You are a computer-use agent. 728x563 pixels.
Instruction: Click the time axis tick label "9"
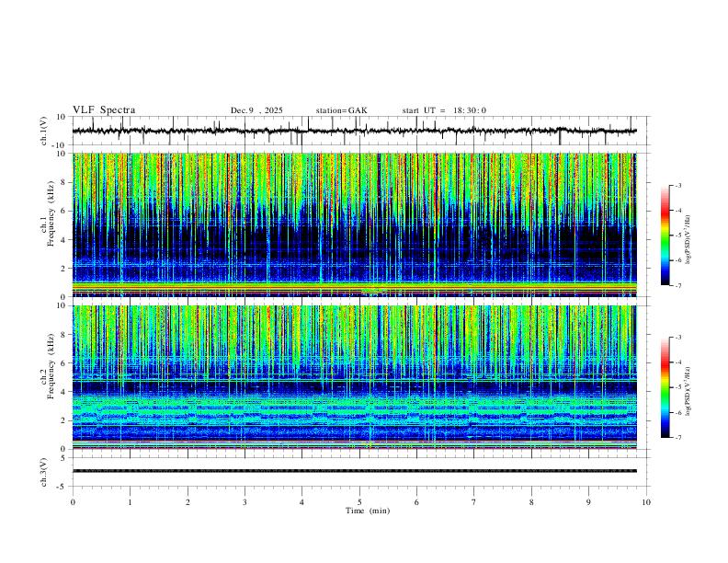[588, 502]
